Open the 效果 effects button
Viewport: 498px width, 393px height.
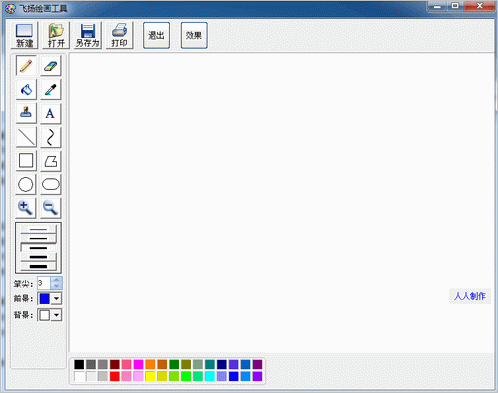194,35
